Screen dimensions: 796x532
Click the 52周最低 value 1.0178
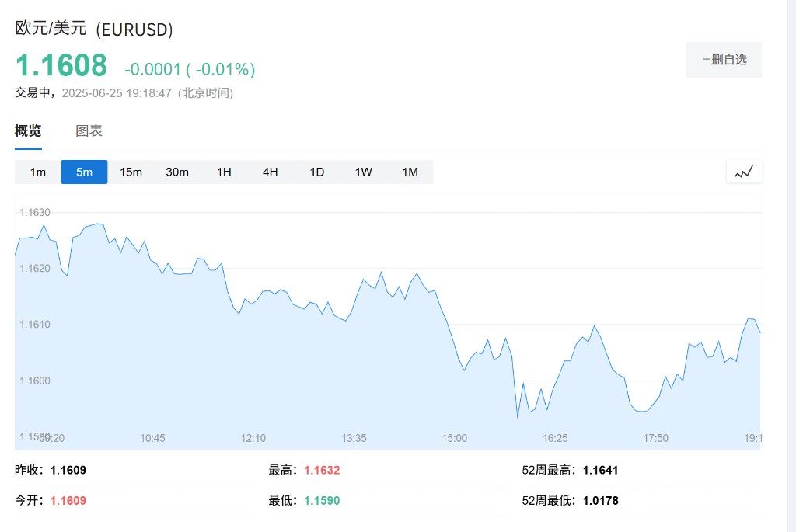(x=602, y=501)
